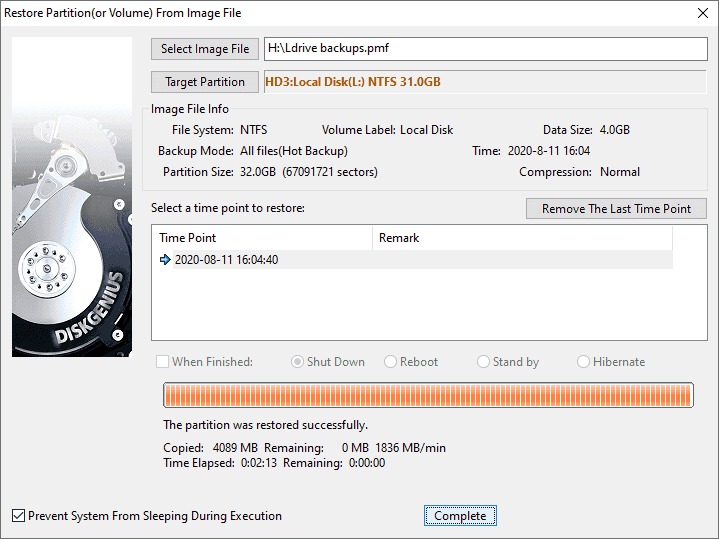Select the Shut Down radio option
This screenshot has height=539, width=719.
pyautogui.click(x=297, y=362)
